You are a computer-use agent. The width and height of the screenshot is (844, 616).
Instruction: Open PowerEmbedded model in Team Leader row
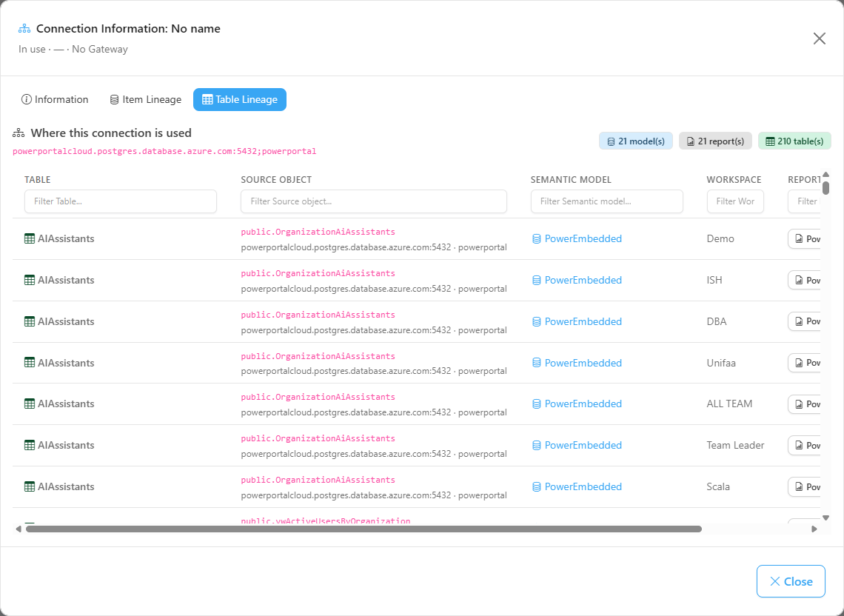583,445
